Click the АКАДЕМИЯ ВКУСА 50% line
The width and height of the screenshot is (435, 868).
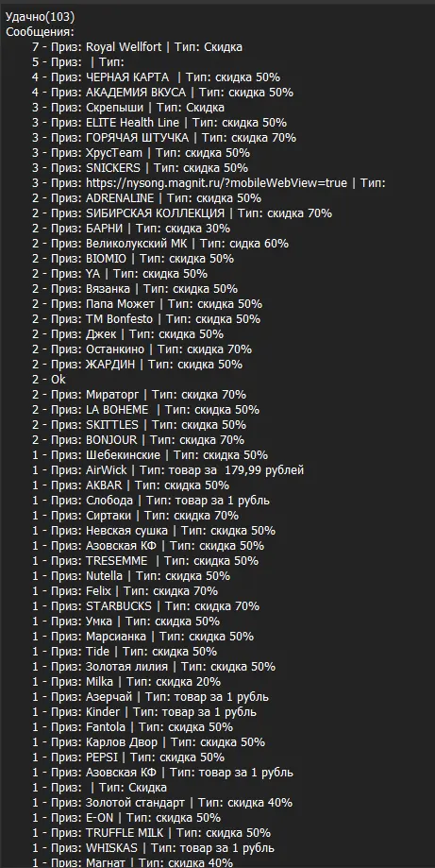click(162, 92)
